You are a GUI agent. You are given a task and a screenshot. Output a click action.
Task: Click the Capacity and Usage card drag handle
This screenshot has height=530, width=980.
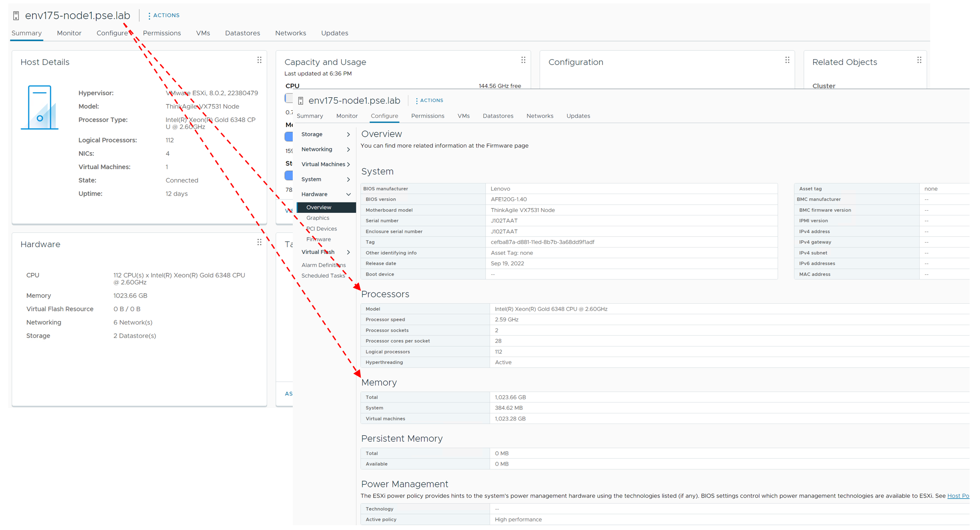coord(523,60)
